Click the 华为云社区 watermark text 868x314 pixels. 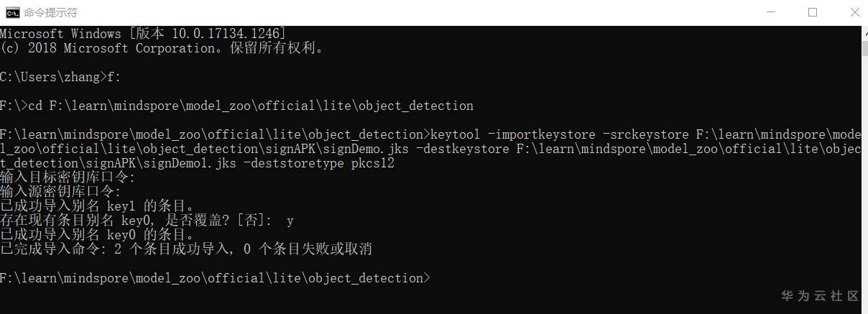click(819, 295)
